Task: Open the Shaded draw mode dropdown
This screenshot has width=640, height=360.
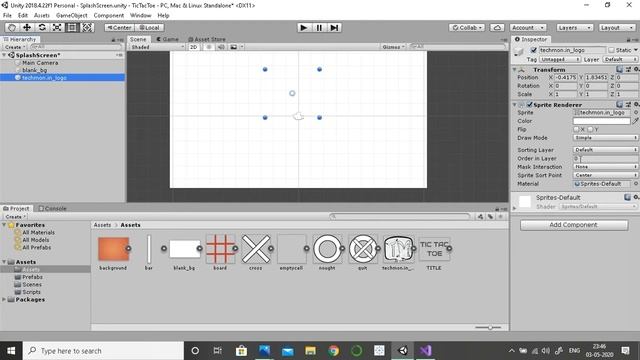Action: [x=158, y=47]
